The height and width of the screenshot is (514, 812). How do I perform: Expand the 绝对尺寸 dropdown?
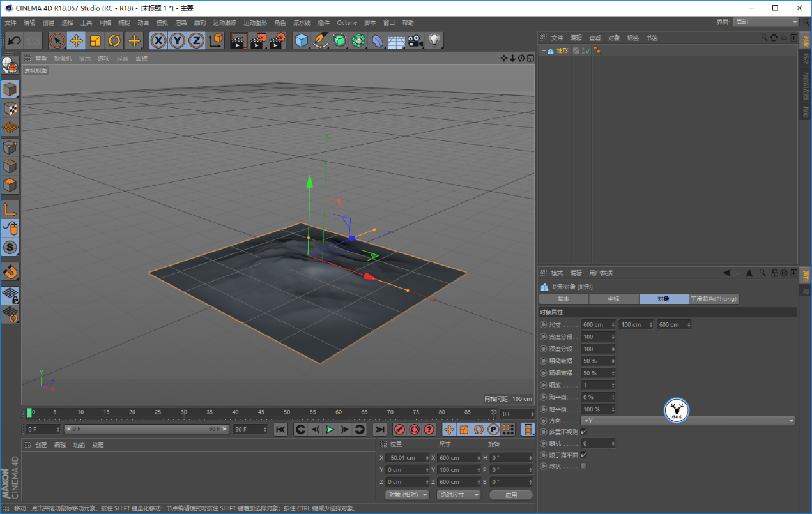click(459, 495)
